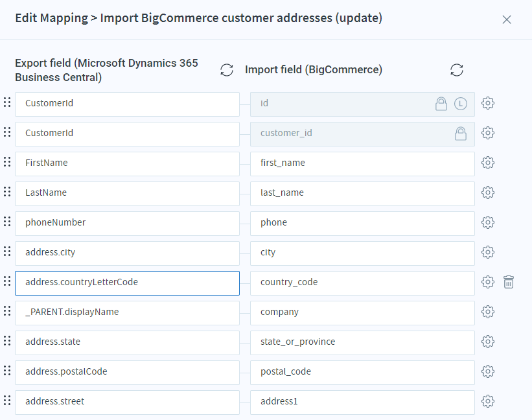Edit the FirstName export field

(127, 164)
